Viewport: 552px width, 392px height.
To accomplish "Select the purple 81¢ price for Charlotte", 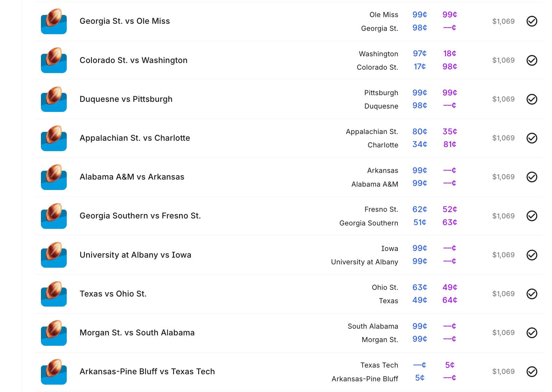I will (x=449, y=144).
